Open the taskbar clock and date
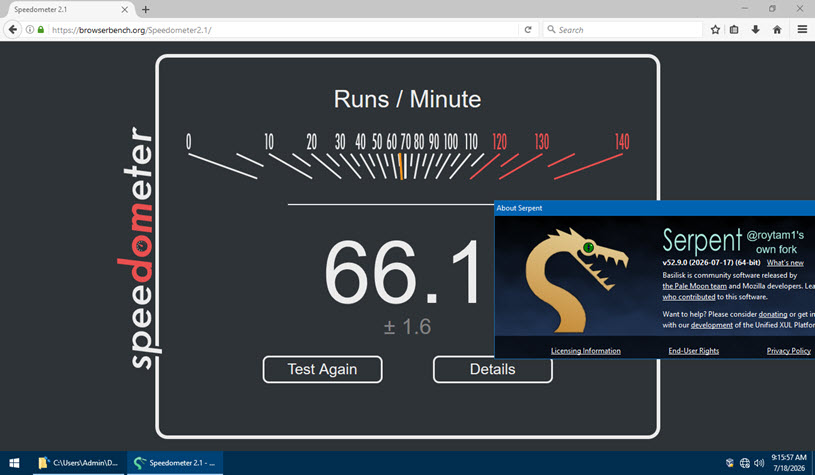Screen dimensions: 815x475 [x=788, y=463]
